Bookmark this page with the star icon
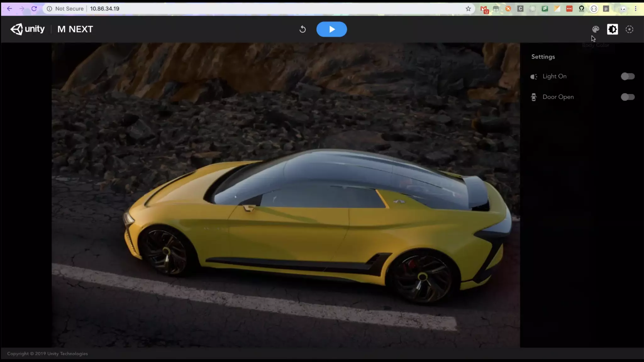This screenshot has height=362, width=644. (468, 9)
